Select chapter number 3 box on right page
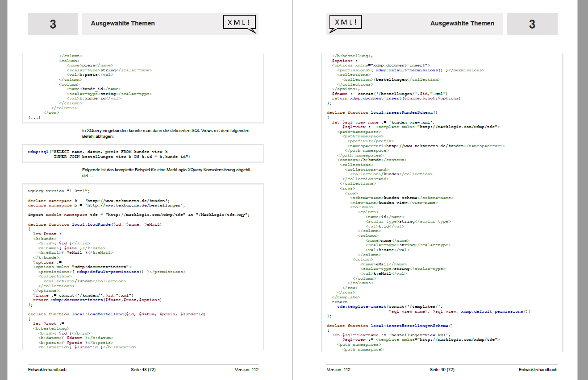This screenshot has height=380, width=588. [532, 24]
